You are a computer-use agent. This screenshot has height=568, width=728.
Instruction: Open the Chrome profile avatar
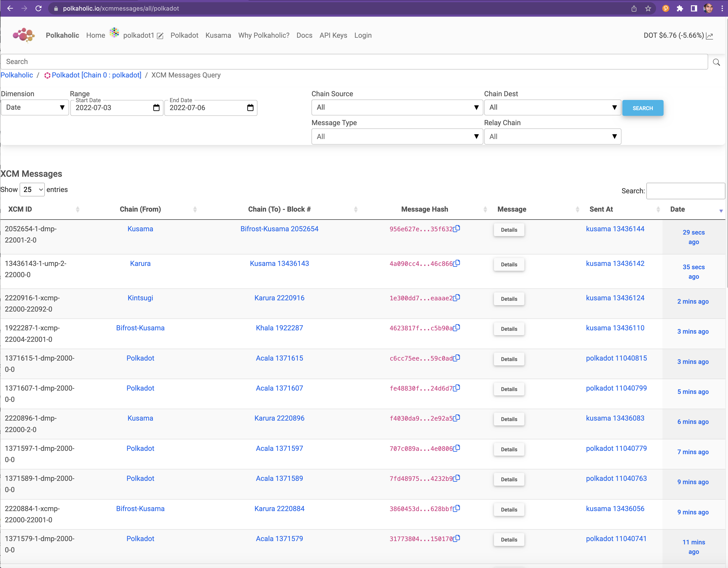[708, 8]
